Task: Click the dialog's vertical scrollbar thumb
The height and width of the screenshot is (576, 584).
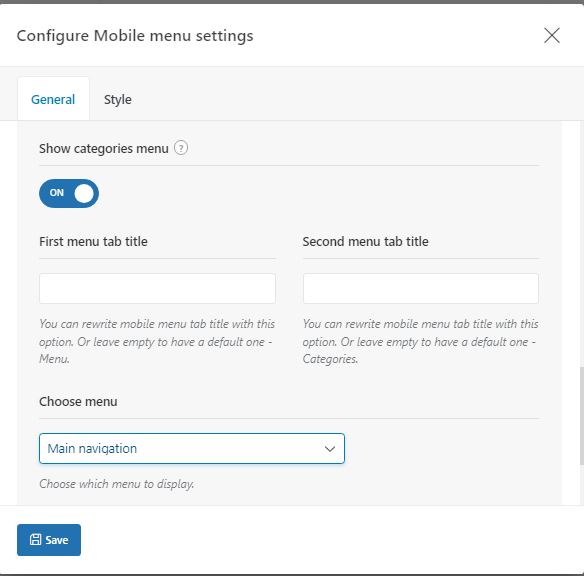Action: click(x=581, y=416)
